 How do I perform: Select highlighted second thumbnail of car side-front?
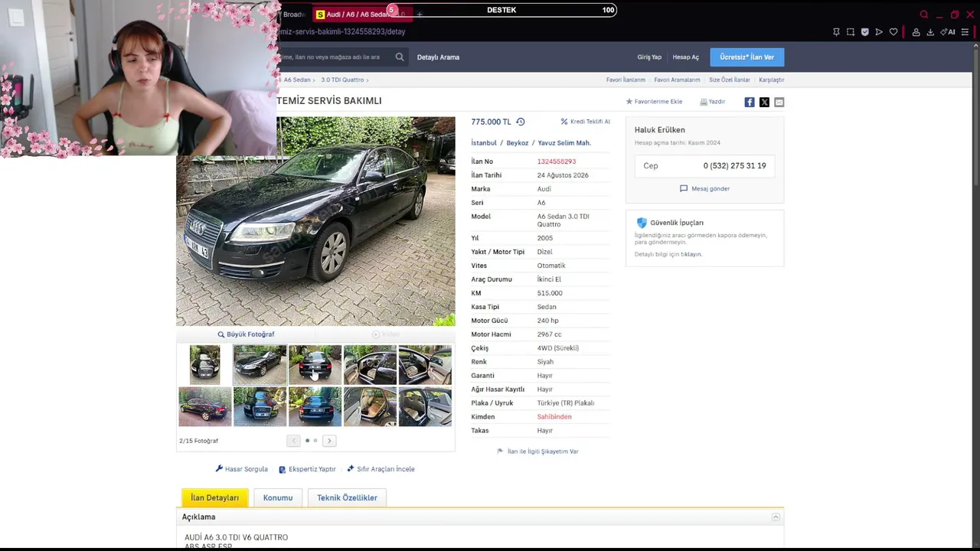click(260, 364)
